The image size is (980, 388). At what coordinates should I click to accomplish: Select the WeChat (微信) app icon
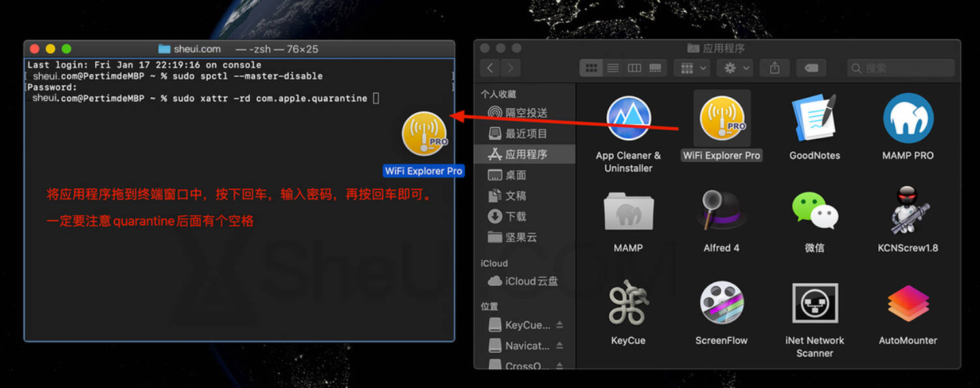[814, 211]
